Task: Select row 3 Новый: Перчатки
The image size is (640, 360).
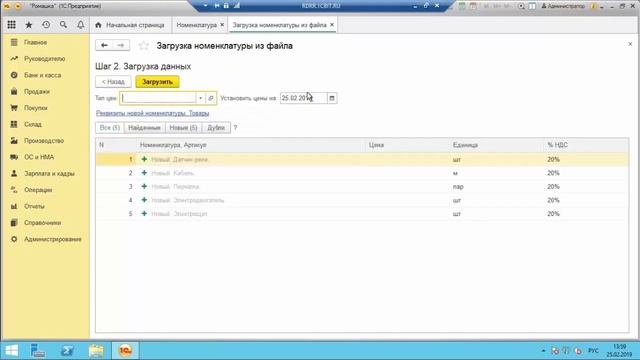Action: [x=362, y=187]
